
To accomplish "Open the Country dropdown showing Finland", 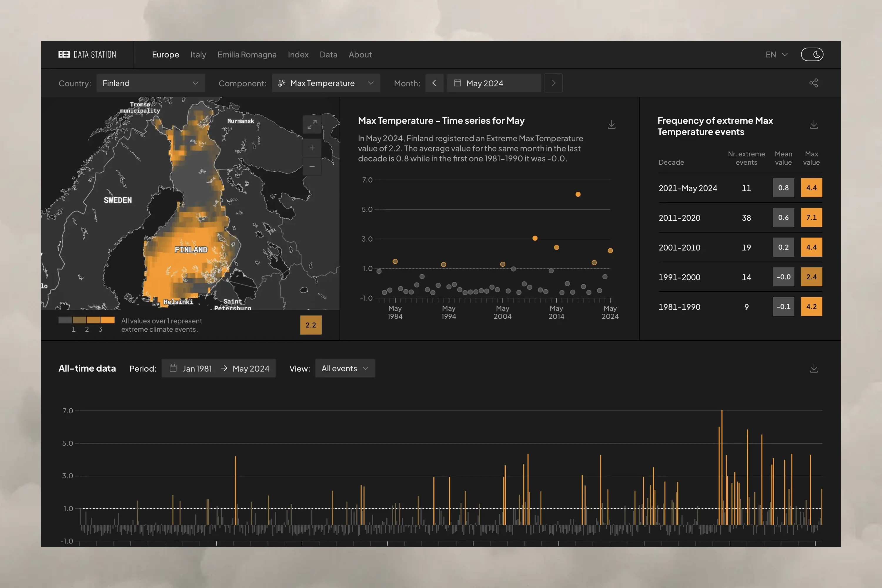I will coord(150,83).
